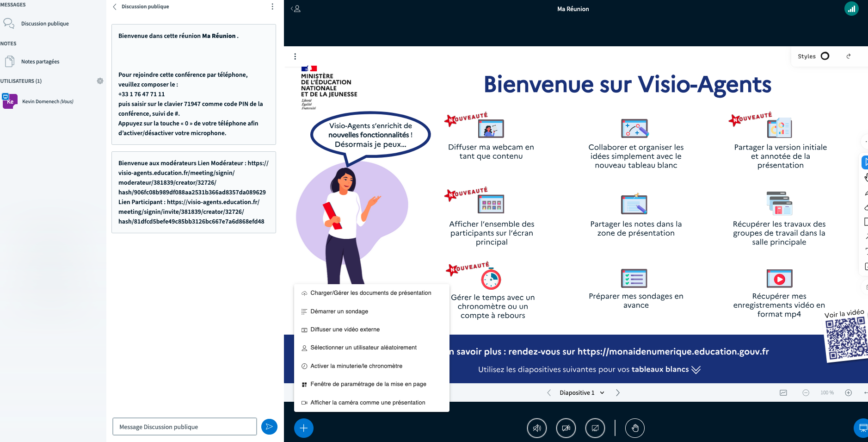This screenshot has height=442, width=868.
Task: Toggle screen sharing button
Action: [595, 428]
